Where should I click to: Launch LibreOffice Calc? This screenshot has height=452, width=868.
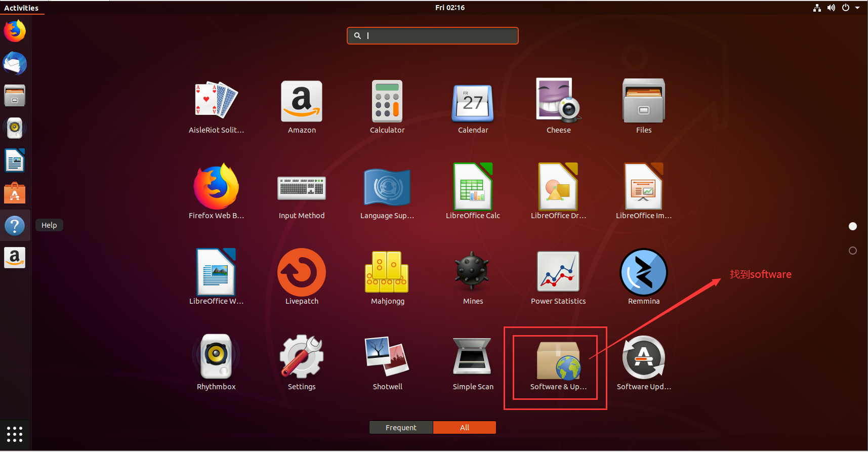(x=473, y=192)
